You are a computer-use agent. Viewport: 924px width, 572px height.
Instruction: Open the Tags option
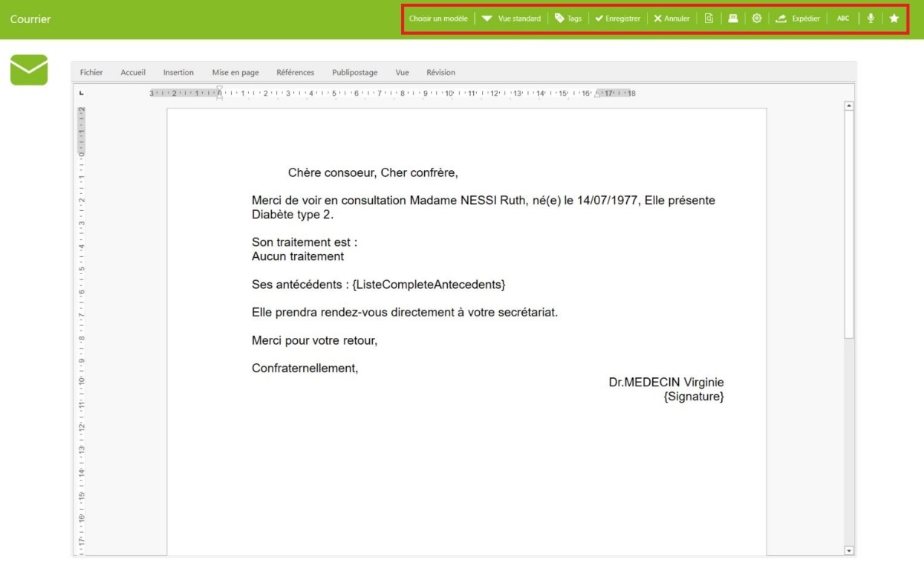[x=568, y=19]
